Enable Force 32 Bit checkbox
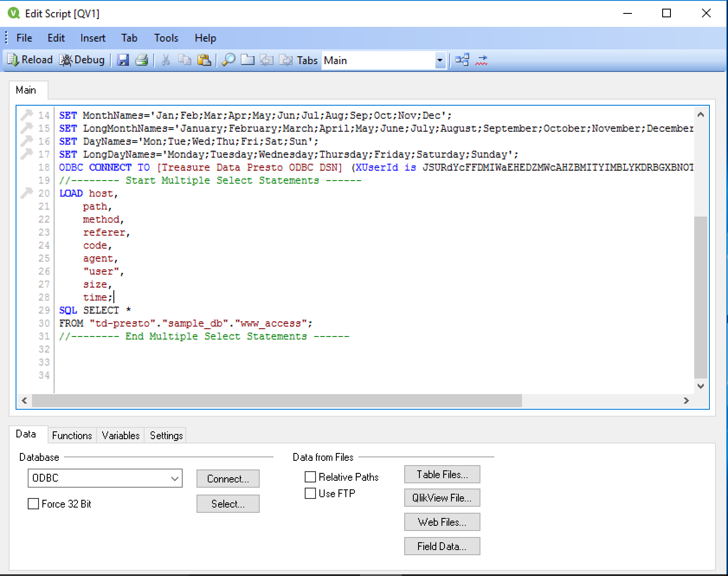 (33, 504)
